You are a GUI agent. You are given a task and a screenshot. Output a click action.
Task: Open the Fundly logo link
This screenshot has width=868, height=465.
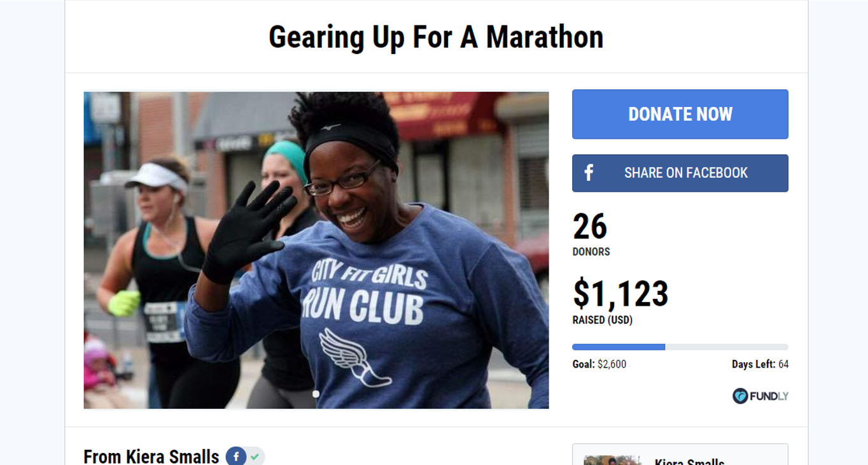760,396
